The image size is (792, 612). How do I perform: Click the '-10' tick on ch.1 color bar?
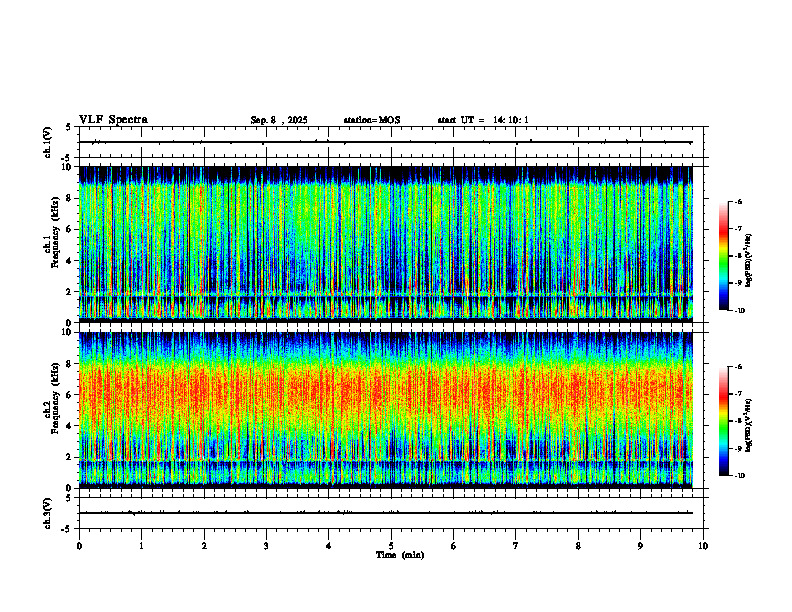[x=739, y=311]
